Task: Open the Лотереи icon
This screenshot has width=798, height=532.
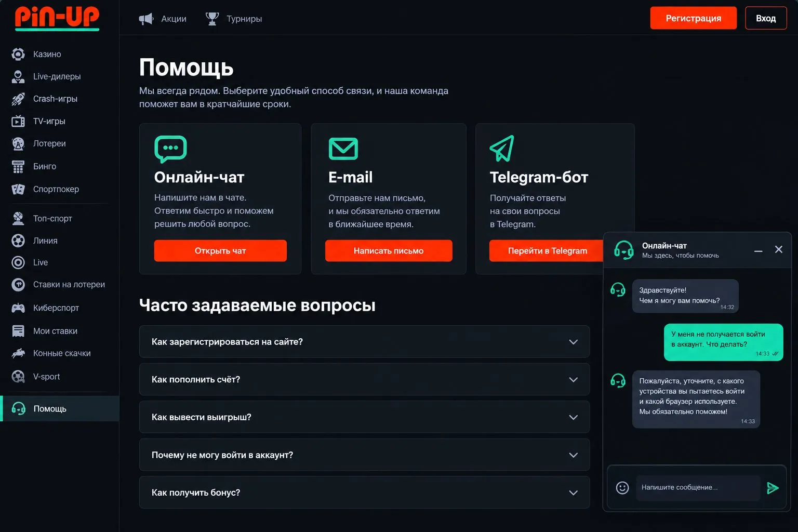Action: click(x=18, y=143)
